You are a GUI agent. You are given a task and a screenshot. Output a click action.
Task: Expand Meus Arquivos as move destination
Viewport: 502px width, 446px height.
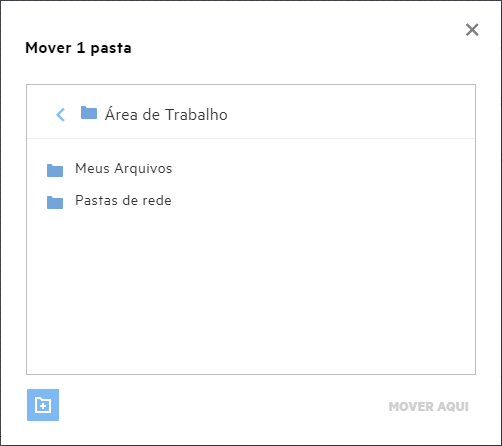click(x=123, y=169)
